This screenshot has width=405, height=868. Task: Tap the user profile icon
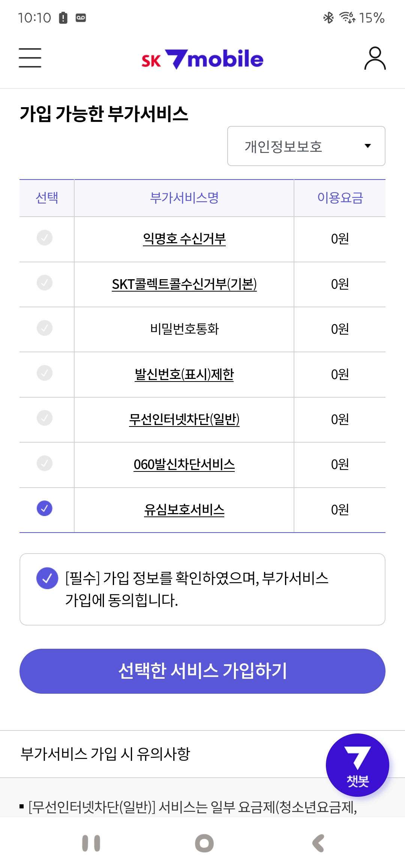(375, 58)
